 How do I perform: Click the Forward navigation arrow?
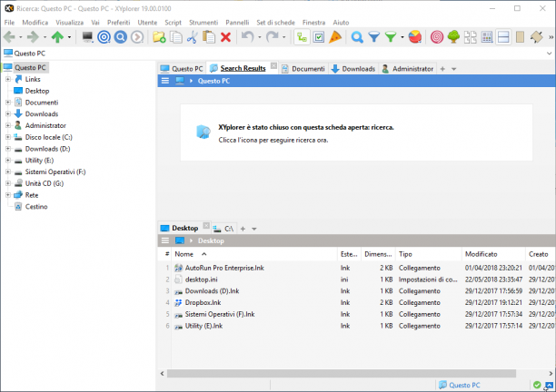(33, 37)
